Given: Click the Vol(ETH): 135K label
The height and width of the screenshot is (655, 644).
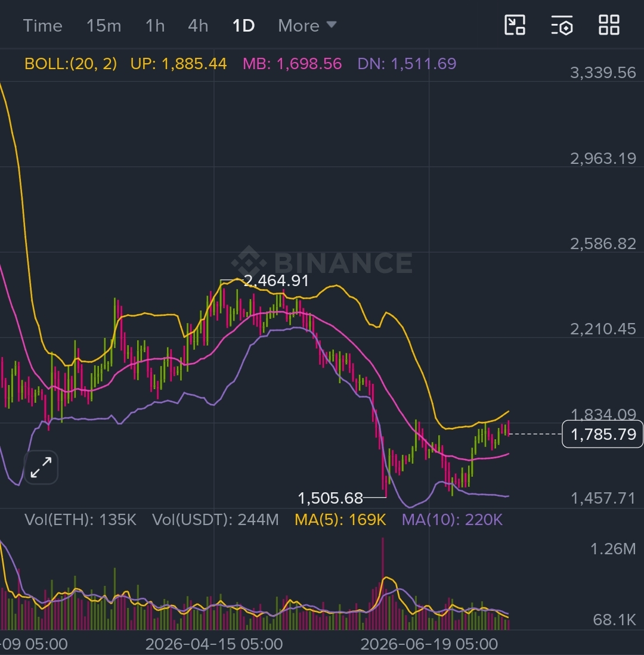Looking at the screenshot, I should [x=80, y=520].
